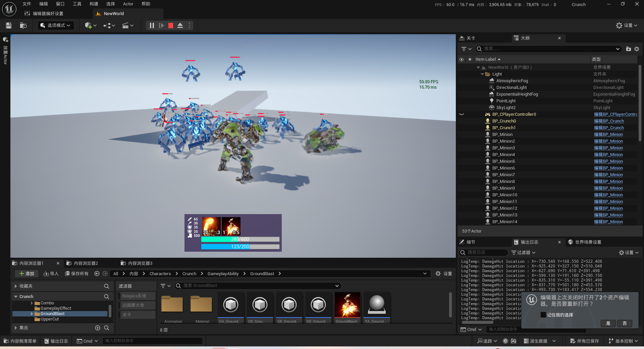Pause the play-in-editor simulation
This screenshot has height=349, width=644.
coord(152,26)
